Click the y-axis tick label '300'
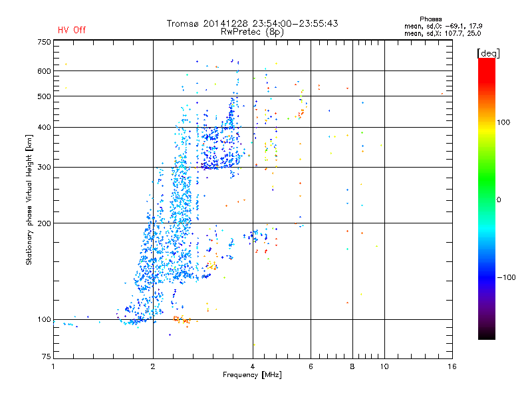 (x=44, y=168)
